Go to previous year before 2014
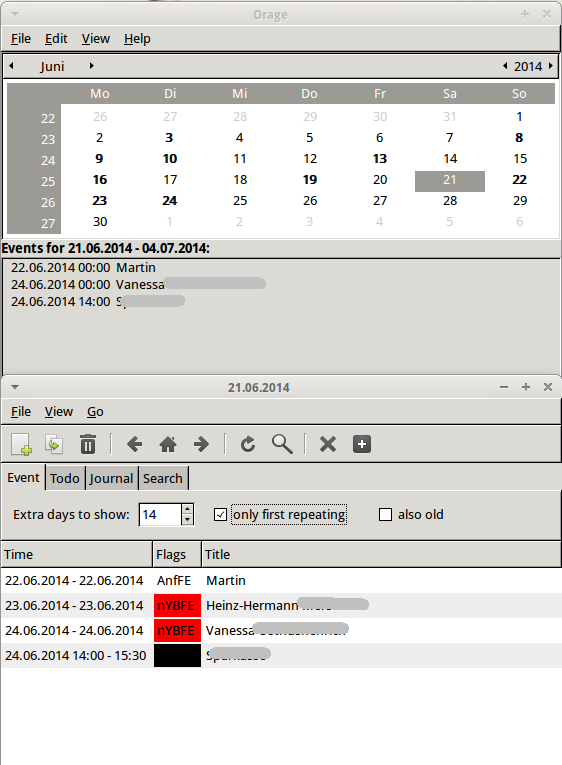 (x=505, y=66)
